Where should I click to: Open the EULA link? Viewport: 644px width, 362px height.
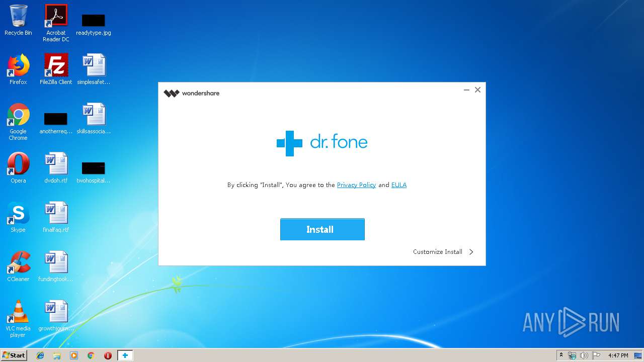pyautogui.click(x=399, y=185)
